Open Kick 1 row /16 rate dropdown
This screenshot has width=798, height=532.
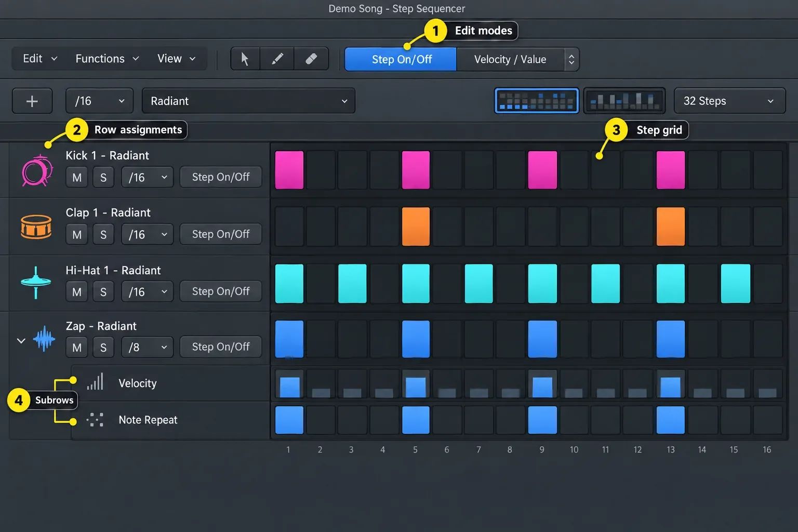point(148,178)
